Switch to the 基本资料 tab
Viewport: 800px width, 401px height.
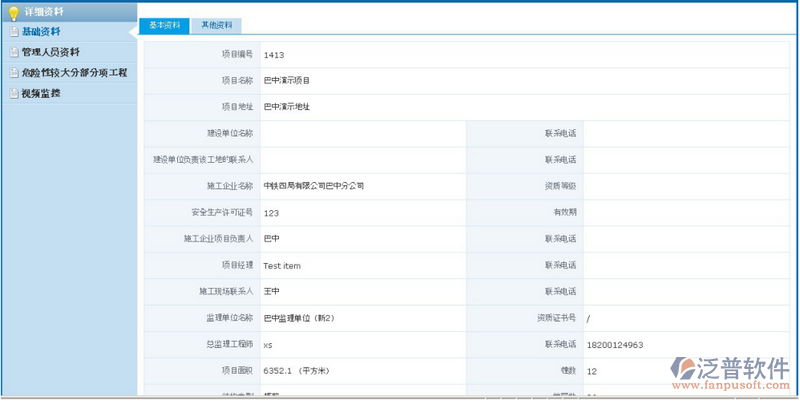165,25
